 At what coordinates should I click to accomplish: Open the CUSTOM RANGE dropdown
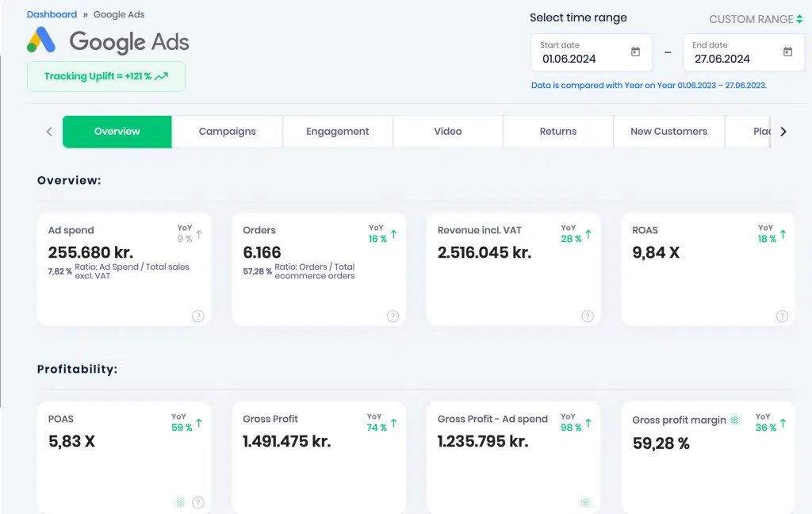[756, 19]
